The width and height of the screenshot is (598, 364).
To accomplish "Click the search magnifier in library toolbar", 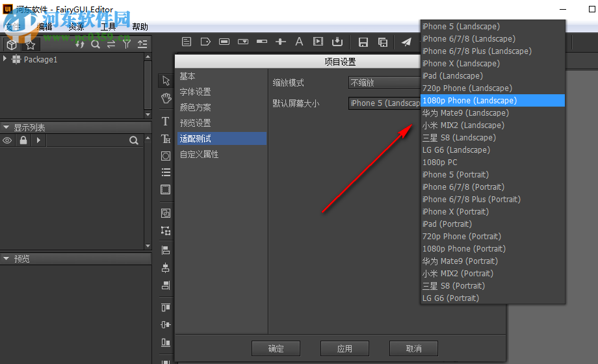I will (x=96, y=44).
